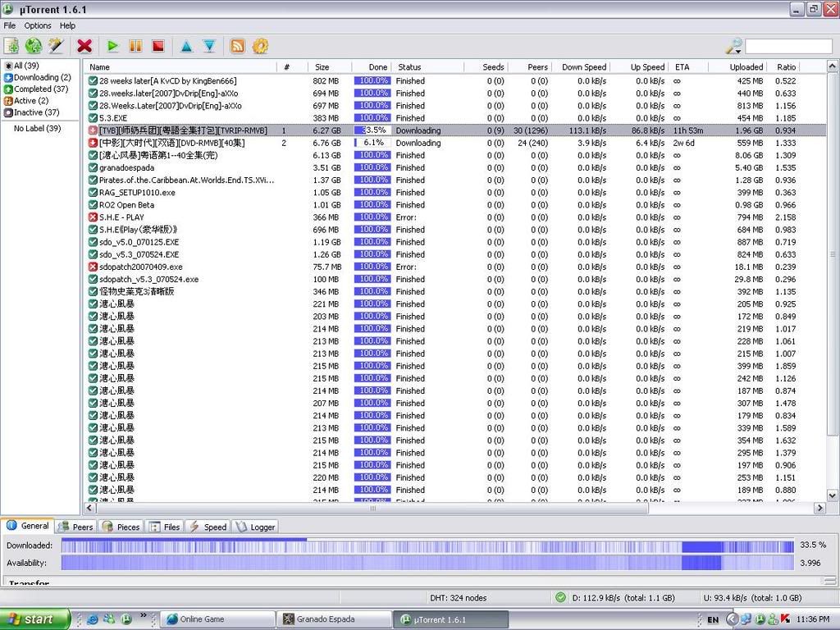Click the Start button on the taskbar
Screen dimensions: 840x630
[x=31, y=619]
